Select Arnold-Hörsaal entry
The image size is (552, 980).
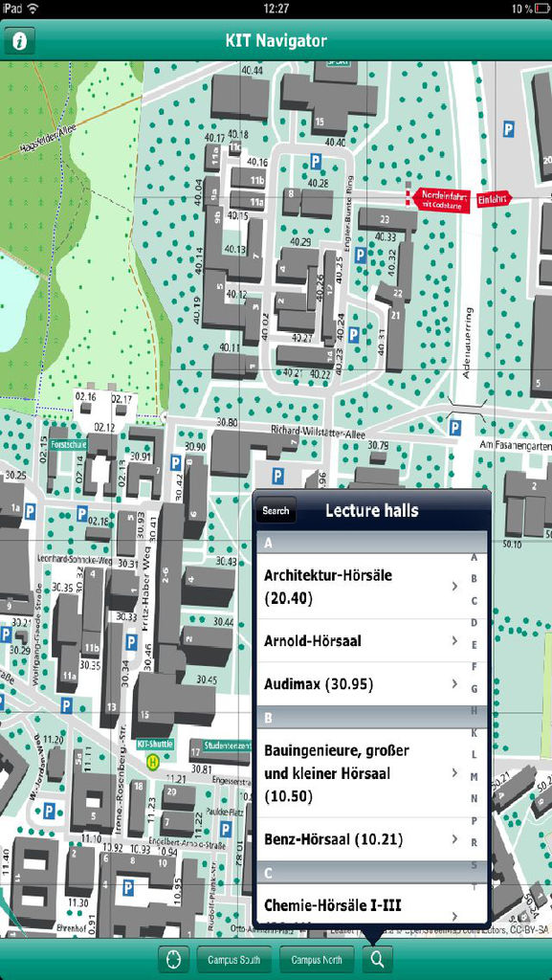click(x=364, y=640)
